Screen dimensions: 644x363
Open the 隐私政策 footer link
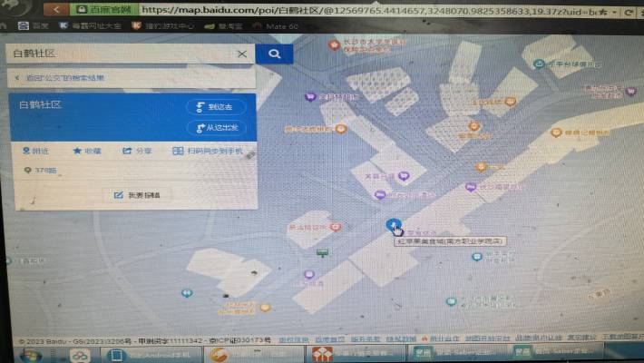click(x=401, y=339)
